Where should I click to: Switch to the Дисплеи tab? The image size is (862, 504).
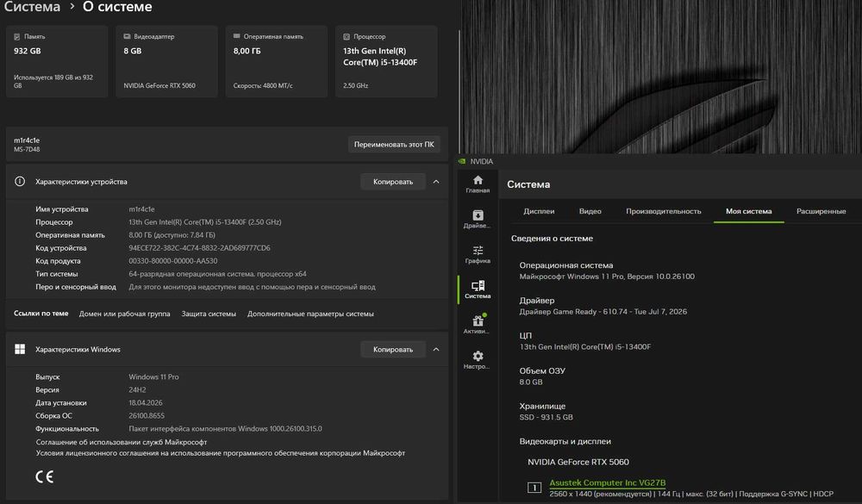(539, 211)
